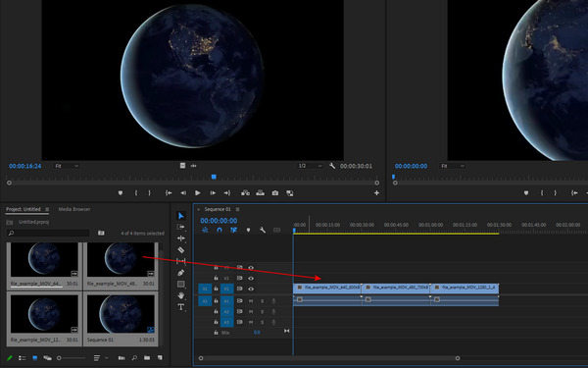Toggle Linked Selection in timeline
Image resolution: width=588 pixels, height=368 pixels.
point(233,230)
